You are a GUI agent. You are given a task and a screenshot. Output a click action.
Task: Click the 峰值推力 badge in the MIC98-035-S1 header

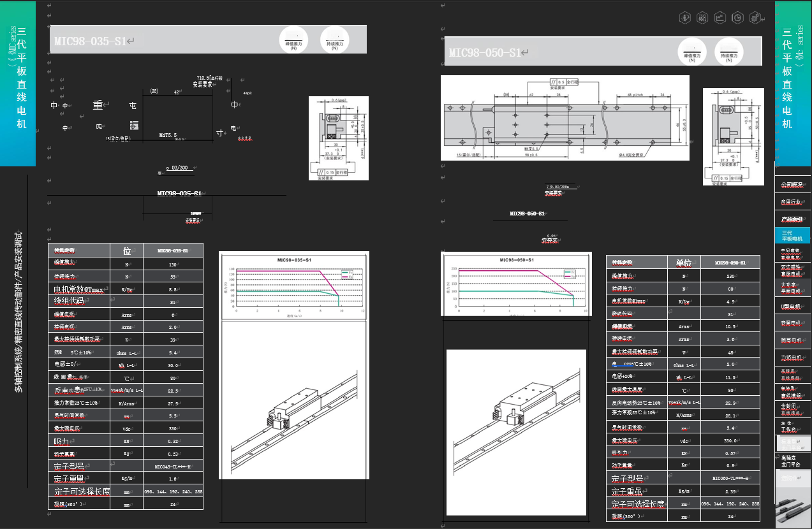click(294, 40)
